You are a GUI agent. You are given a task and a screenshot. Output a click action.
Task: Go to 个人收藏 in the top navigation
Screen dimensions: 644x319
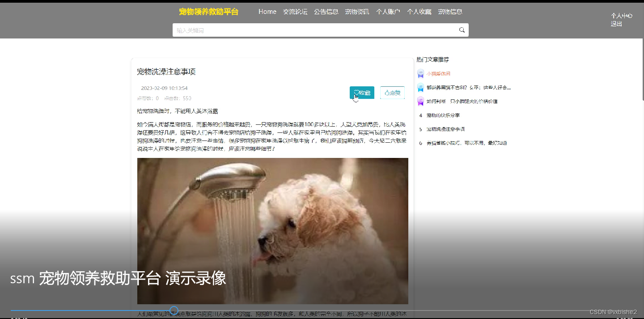click(x=419, y=12)
